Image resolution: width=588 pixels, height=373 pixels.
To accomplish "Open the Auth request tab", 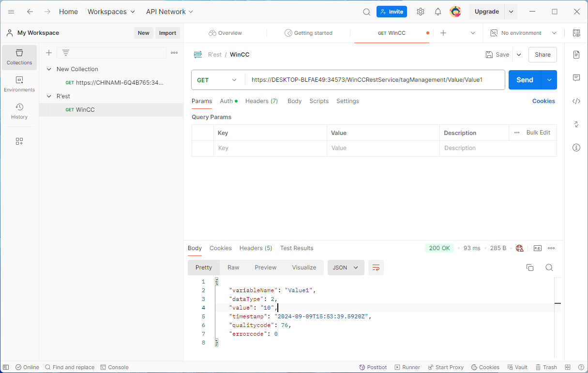I will click(x=229, y=101).
